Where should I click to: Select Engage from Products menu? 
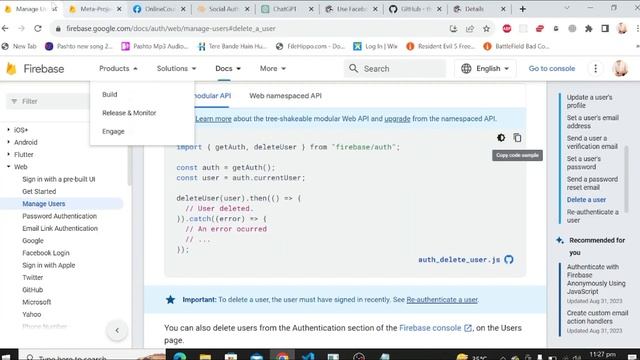tap(113, 131)
